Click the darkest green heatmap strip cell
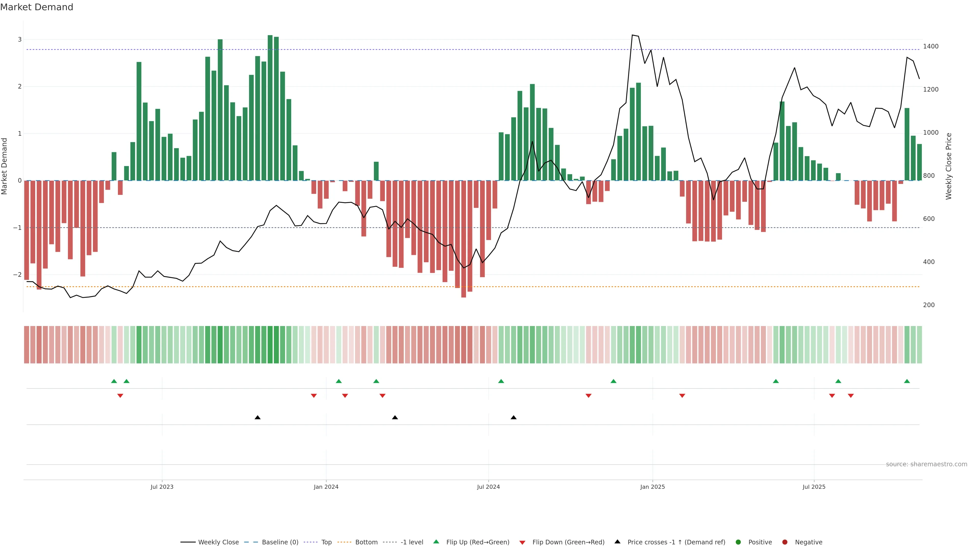Screen dimensions: 980x551 click(270, 345)
